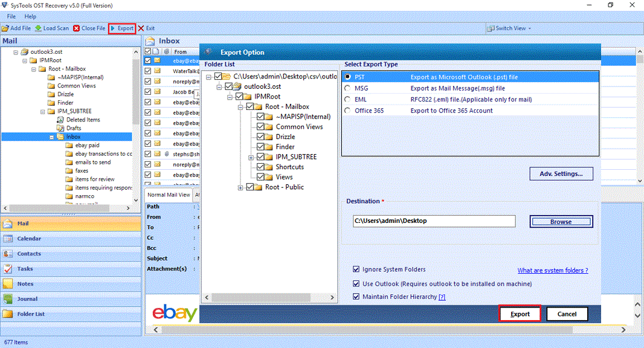Select the Office 365 export radio button
Screen dimensions: 644x348
[347, 111]
